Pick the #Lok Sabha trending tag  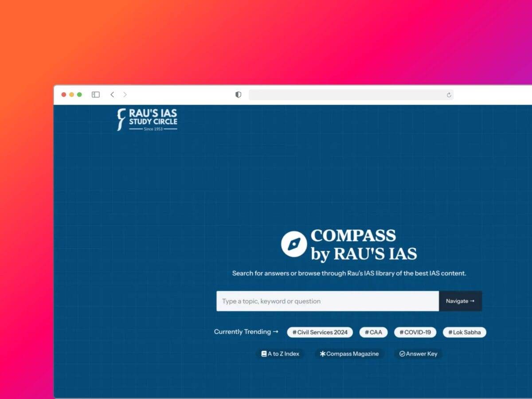(465, 332)
